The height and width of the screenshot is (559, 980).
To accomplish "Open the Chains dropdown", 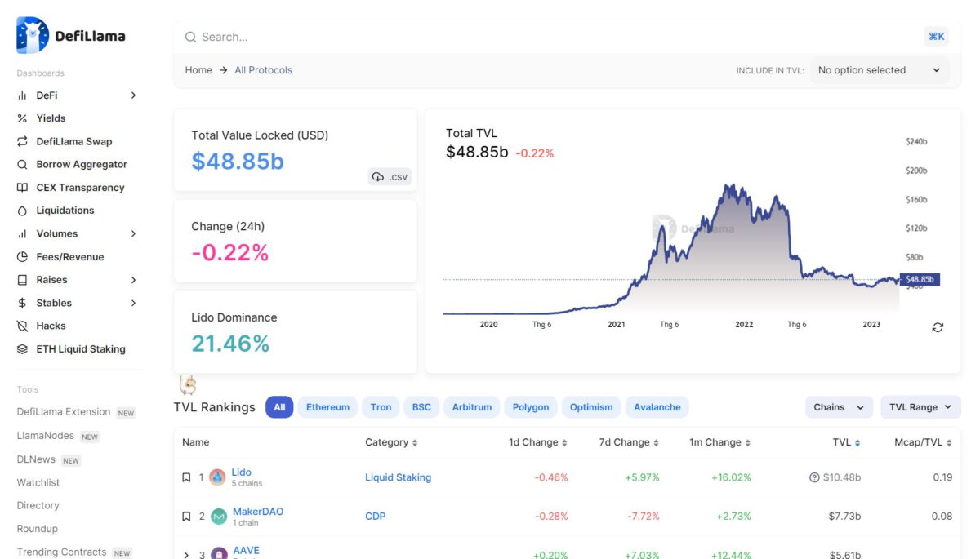I will (x=838, y=407).
